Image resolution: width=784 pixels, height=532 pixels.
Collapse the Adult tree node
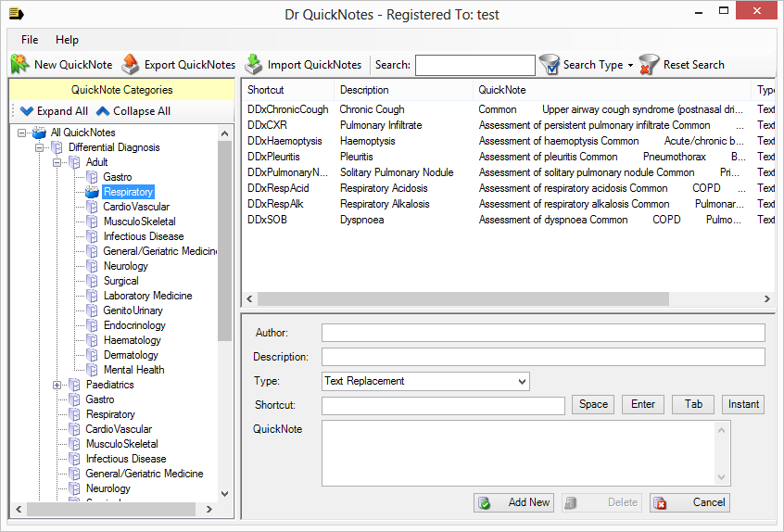tap(57, 162)
